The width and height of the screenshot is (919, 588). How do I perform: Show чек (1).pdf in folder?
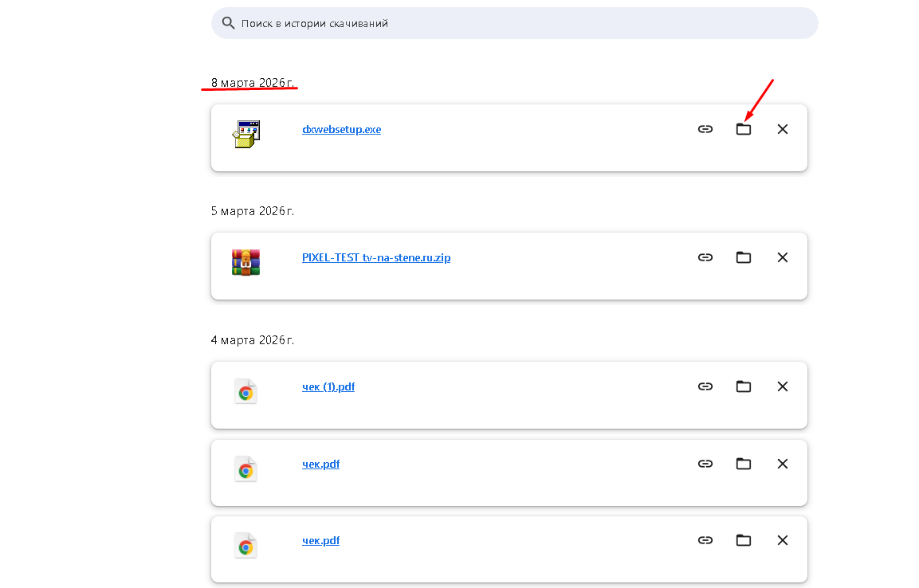tap(744, 386)
